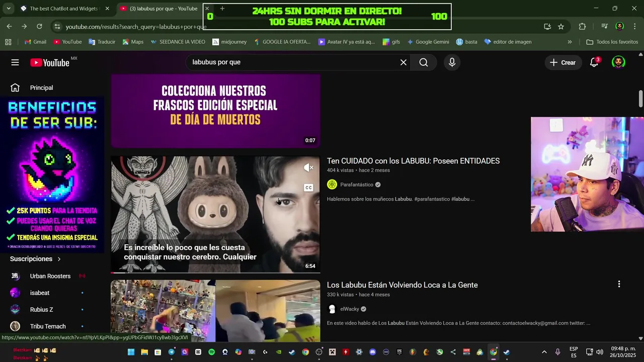Click the page vertical scrollbar thumb

pyautogui.click(x=640, y=99)
